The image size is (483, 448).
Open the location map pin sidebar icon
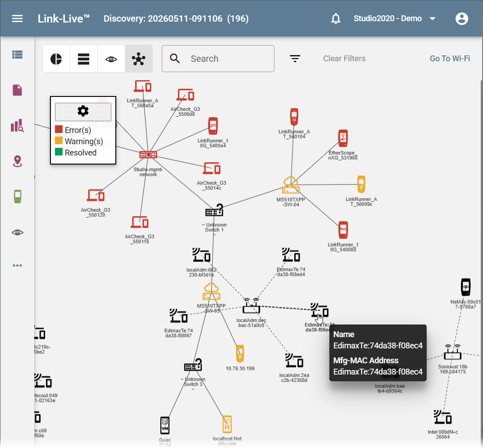tap(17, 161)
